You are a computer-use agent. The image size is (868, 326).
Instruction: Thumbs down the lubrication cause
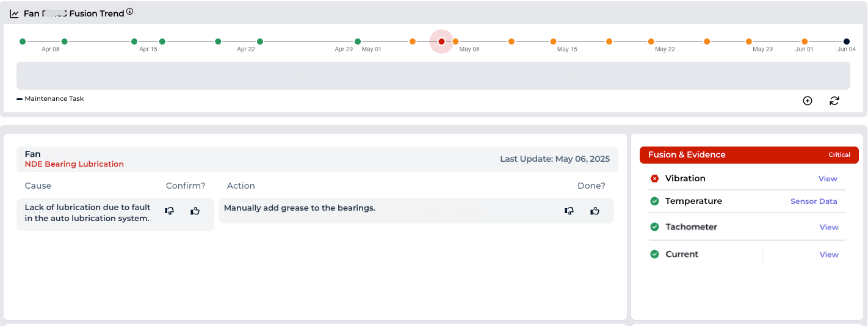[170, 211]
